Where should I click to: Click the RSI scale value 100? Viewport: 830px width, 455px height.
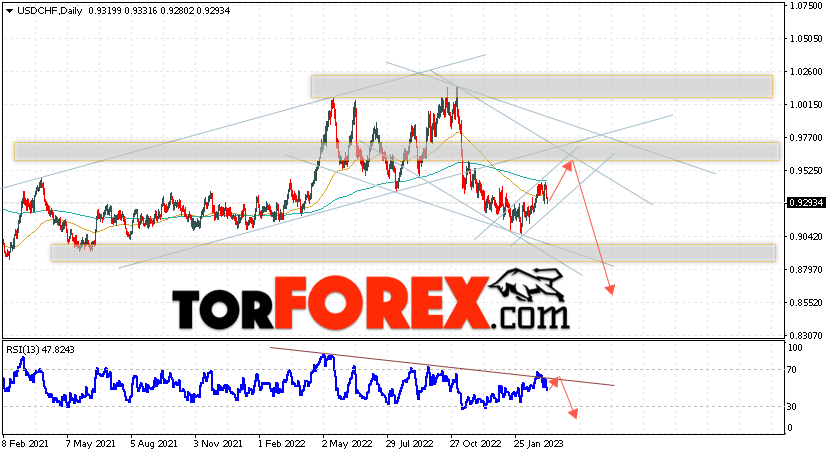pyautogui.click(x=795, y=348)
